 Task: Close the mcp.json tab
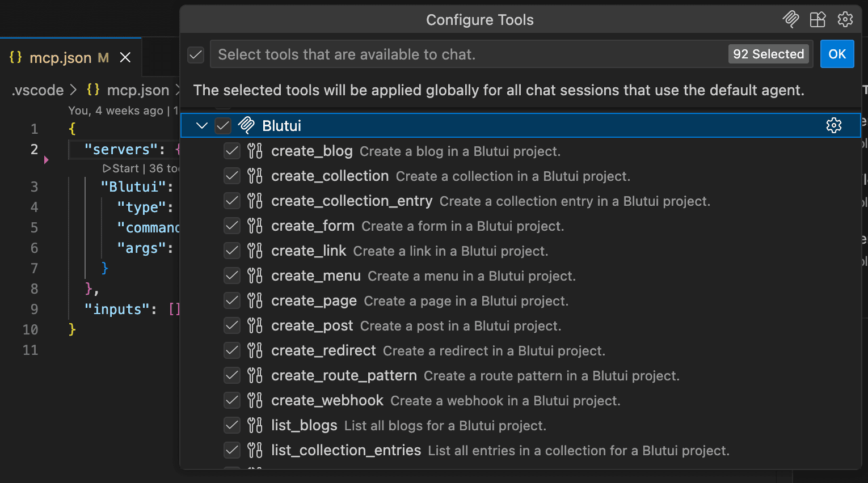click(125, 58)
